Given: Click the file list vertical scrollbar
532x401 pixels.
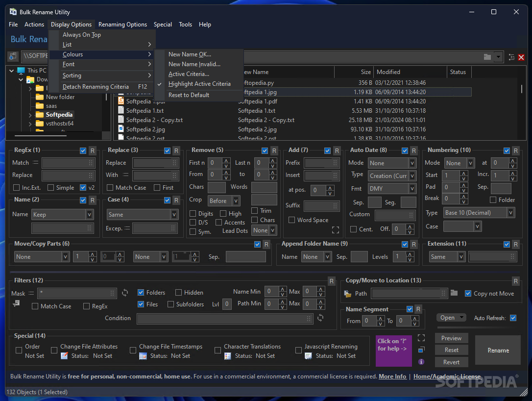Looking at the screenshot, I should pos(522,89).
